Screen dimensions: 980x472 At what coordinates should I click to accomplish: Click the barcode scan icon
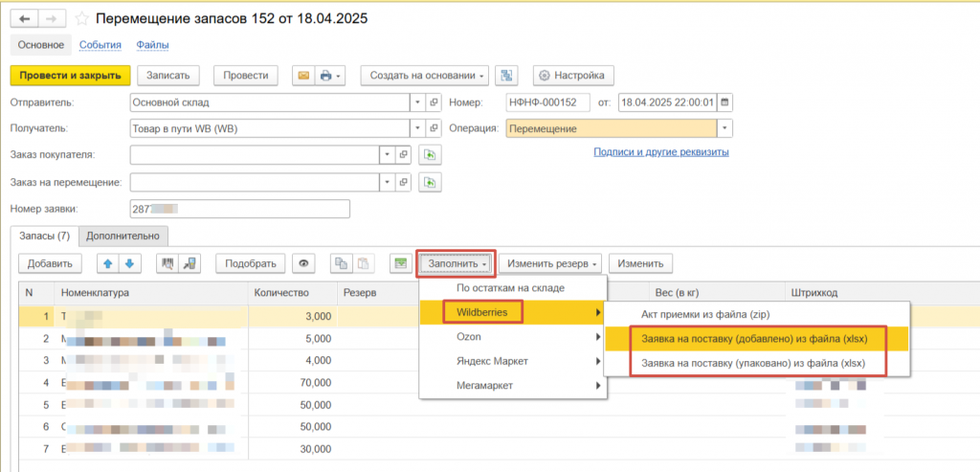tap(168, 263)
